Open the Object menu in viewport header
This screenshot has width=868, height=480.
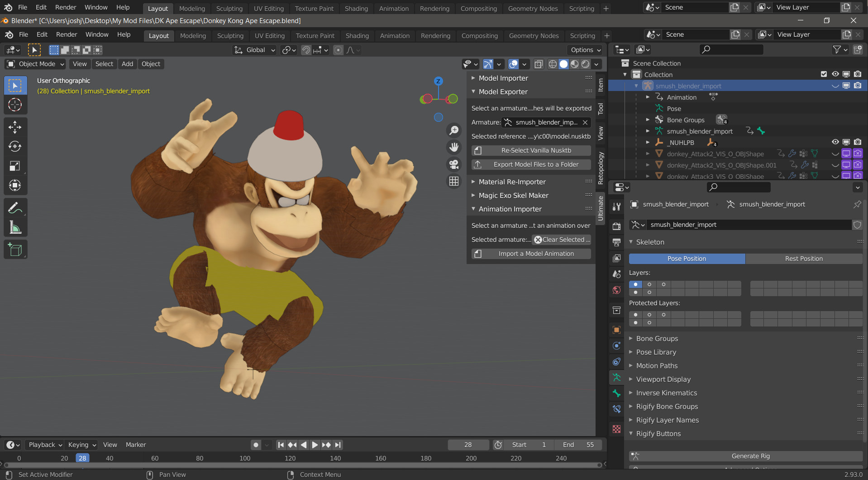click(151, 64)
